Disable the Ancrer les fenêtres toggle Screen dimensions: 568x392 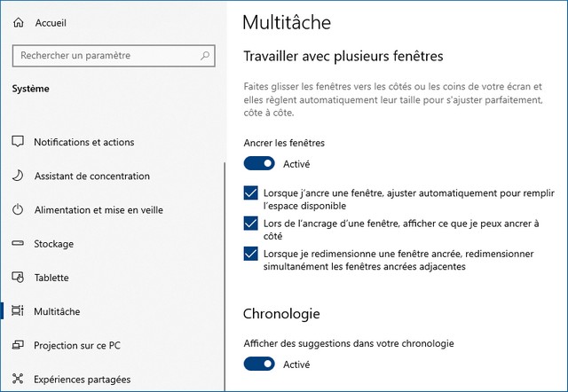tap(259, 163)
